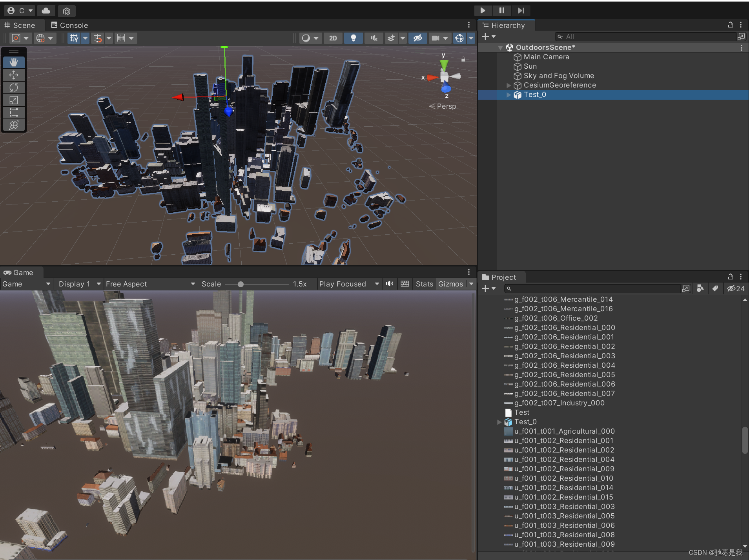This screenshot has height=560, width=749.
Task: Mute scene audio in Scene view toolbar
Action: [x=373, y=38]
